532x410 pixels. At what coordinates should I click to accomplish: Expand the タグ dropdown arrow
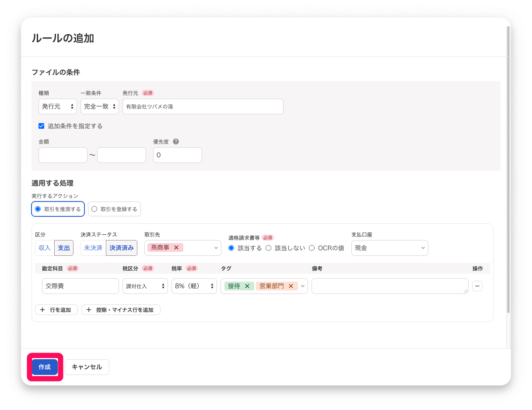(x=303, y=286)
